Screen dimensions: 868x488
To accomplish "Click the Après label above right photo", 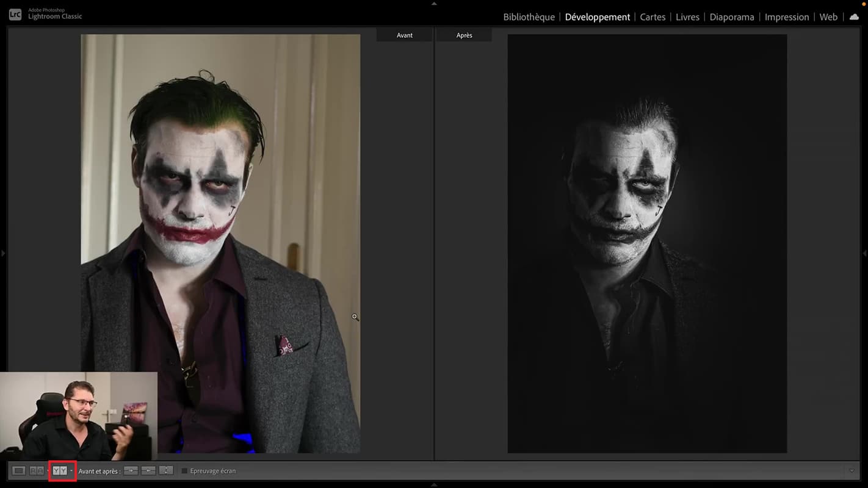I will (x=465, y=35).
